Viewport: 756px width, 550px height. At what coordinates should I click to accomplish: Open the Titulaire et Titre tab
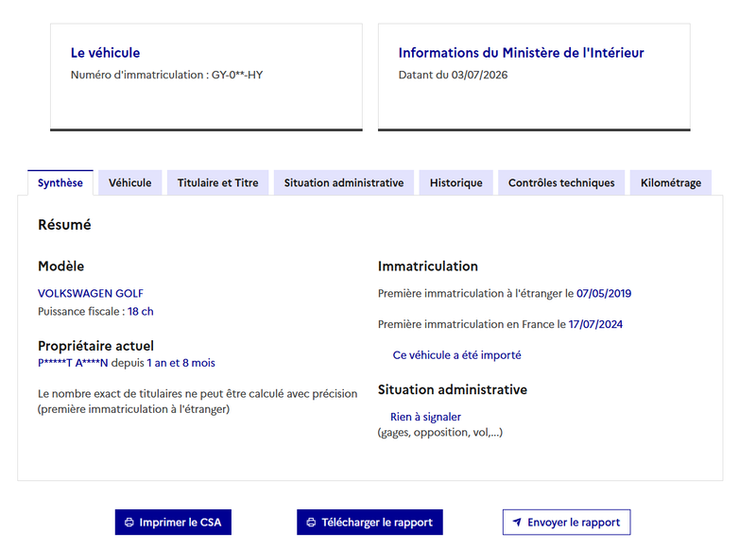point(217,182)
